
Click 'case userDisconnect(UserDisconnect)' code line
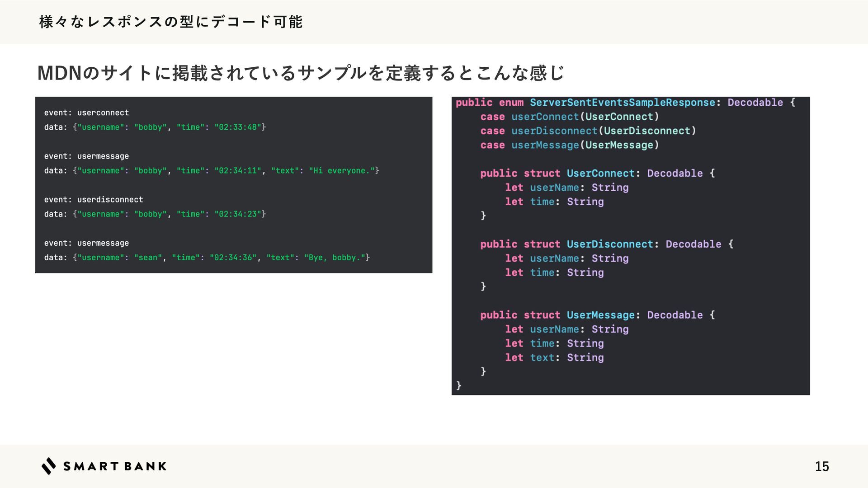tap(588, 131)
